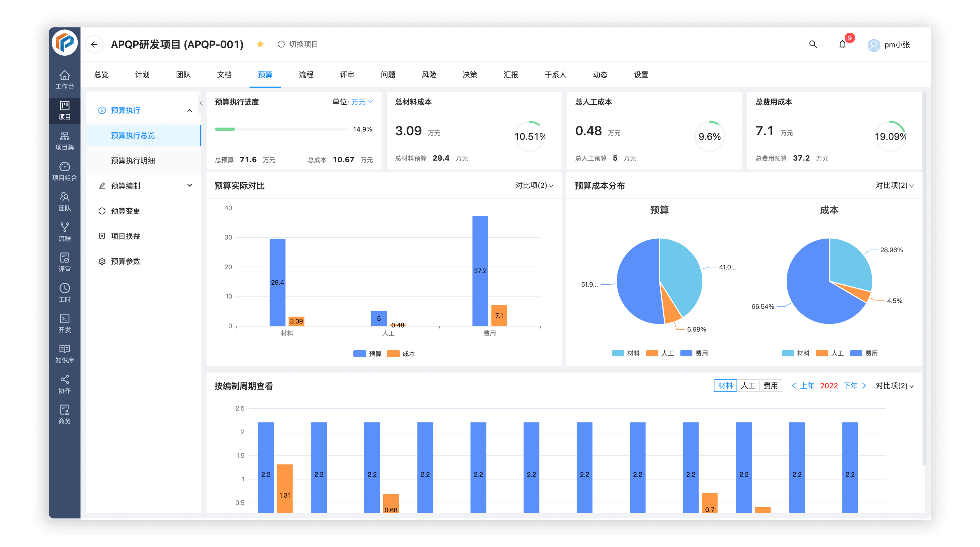This screenshot has width=980, height=547.
Task: Click the 14.9% budget progress bar
Action: (x=281, y=129)
